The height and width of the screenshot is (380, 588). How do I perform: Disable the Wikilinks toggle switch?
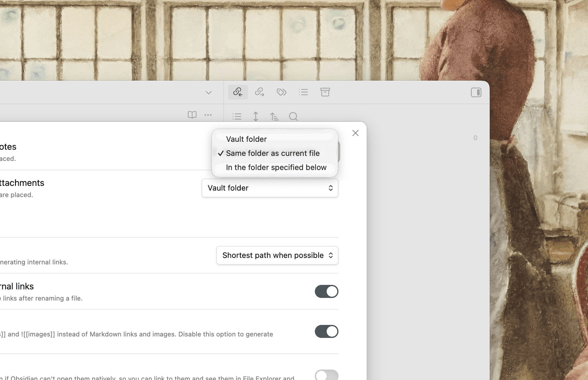(x=326, y=331)
